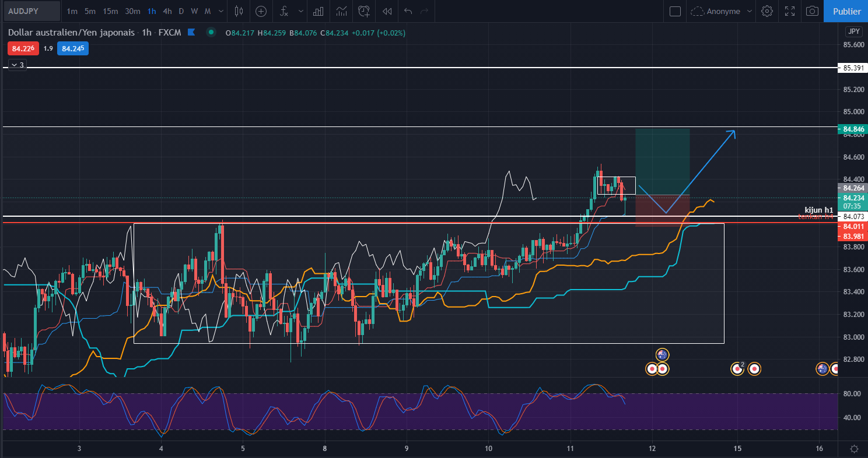This screenshot has height=458, width=868.
Task: Start bar replay with the rewind icon
Action: [387, 11]
